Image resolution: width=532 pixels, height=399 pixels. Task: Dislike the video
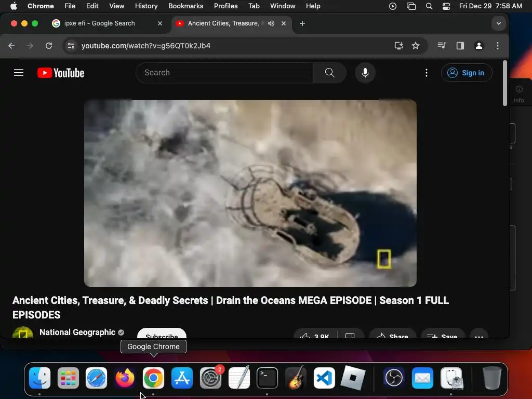pyautogui.click(x=350, y=334)
